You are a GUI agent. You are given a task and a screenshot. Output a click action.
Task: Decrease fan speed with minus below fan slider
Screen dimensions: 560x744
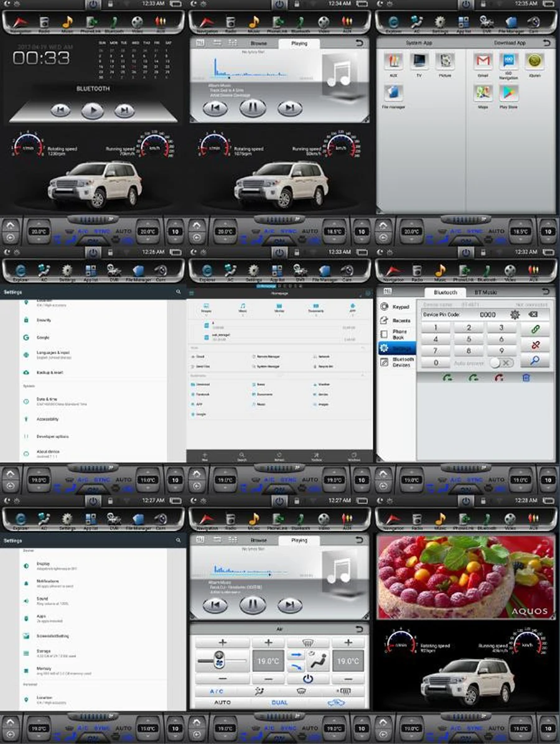pyautogui.click(x=222, y=679)
